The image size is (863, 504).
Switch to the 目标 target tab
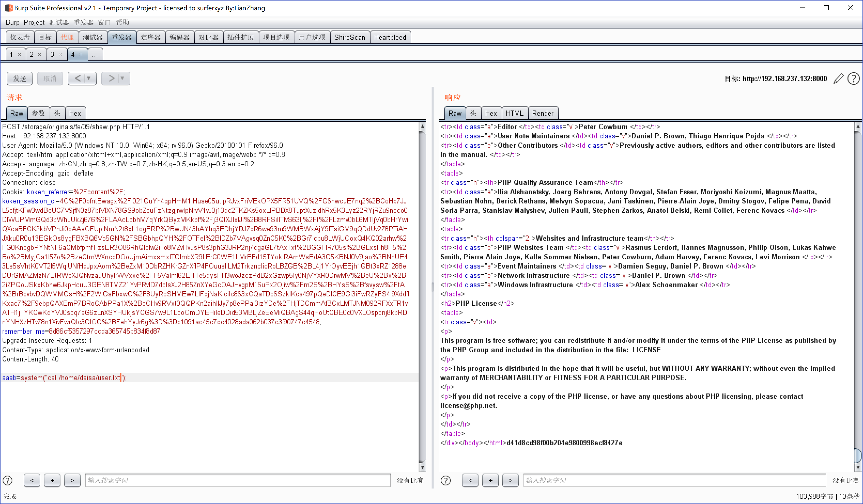(45, 37)
